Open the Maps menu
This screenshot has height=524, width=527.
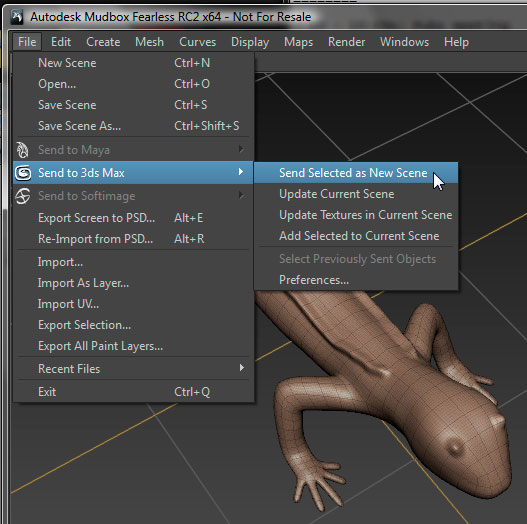(298, 42)
